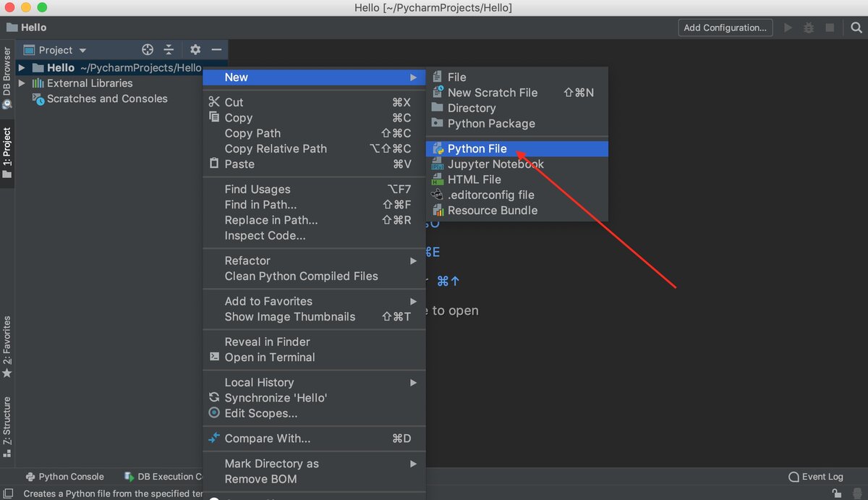The height and width of the screenshot is (500, 868).
Task: Click the Compare With arrows icon
Action: (213, 438)
